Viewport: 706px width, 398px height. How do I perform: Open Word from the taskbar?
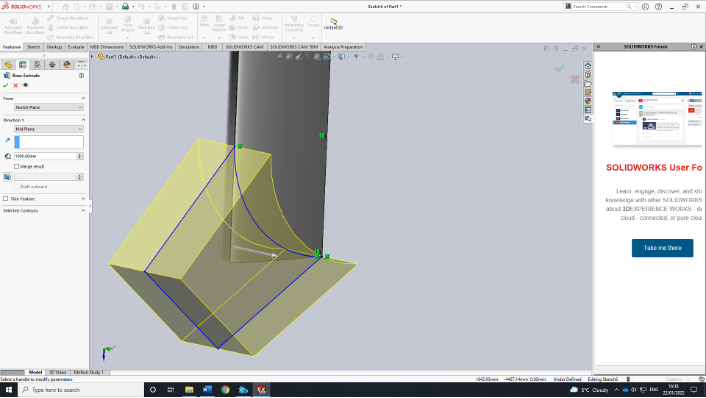(207, 390)
